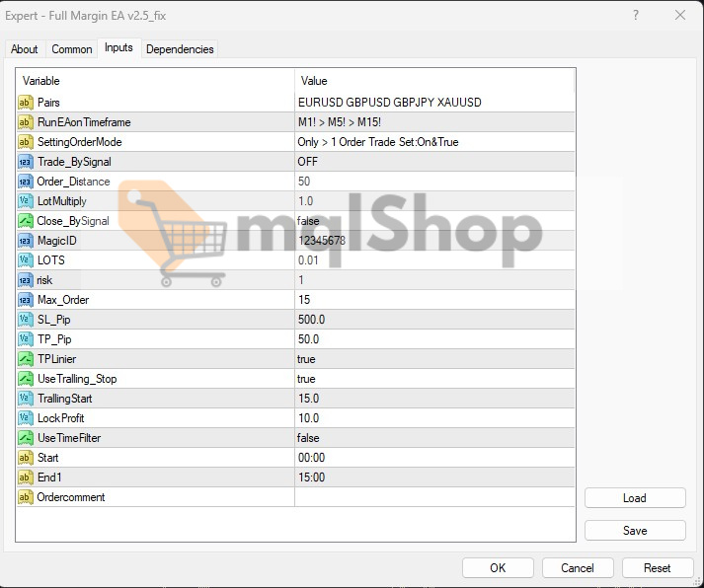Image resolution: width=704 pixels, height=588 pixels.
Task: Click the boolean icon beside TPLinier
Action: pos(26,359)
